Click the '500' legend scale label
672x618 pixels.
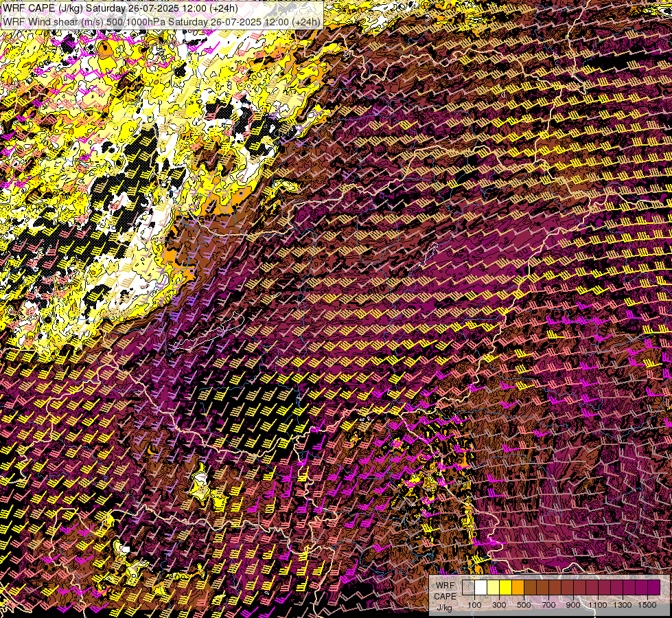[524, 605]
